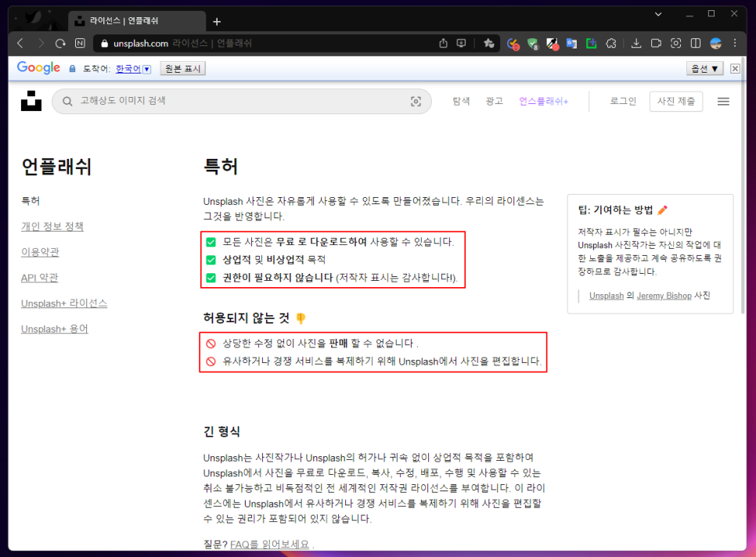Open the target language dropdown 한국어
Image resolution: width=756 pixels, height=557 pixels.
(134, 69)
